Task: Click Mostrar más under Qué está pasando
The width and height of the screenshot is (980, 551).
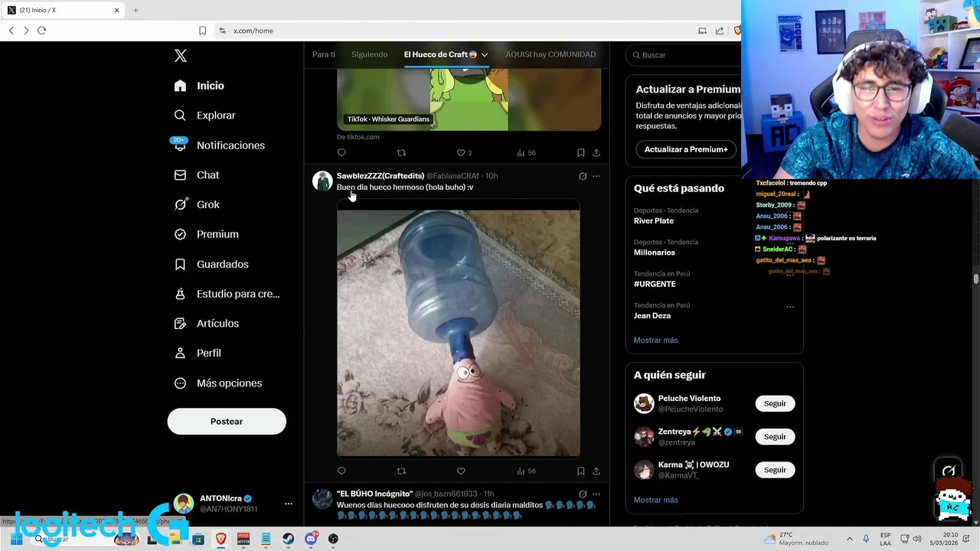Action: coord(656,340)
